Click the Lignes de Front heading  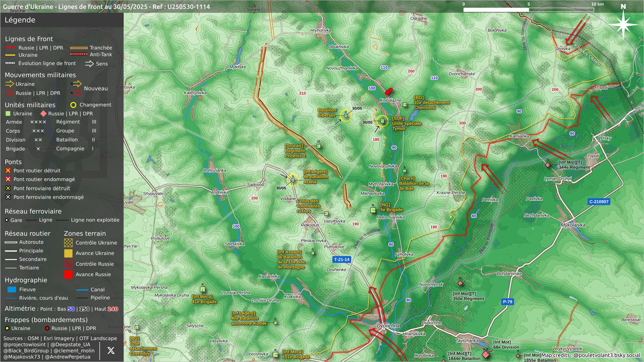click(29, 39)
